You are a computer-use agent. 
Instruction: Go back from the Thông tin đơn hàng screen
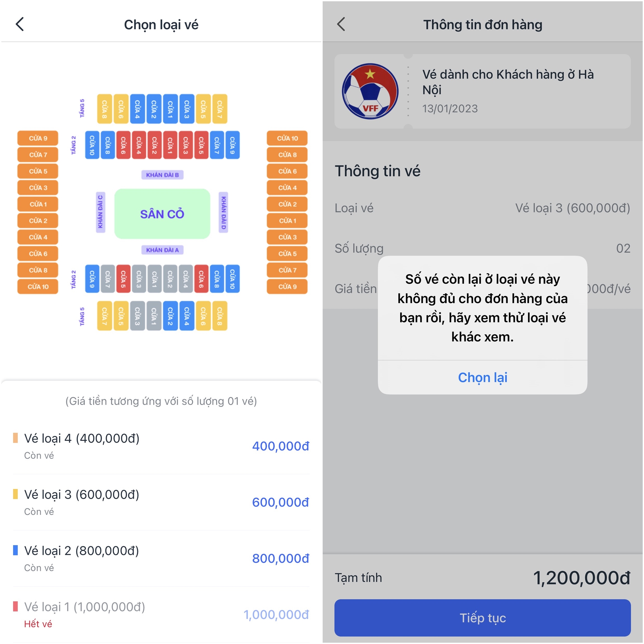[x=341, y=24]
